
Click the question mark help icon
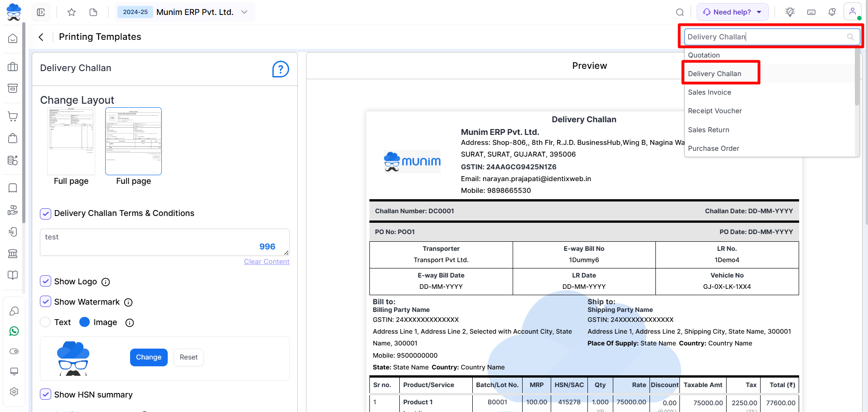click(x=281, y=69)
